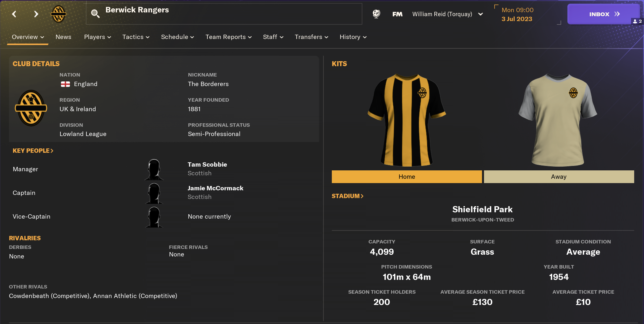The width and height of the screenshot is (644, 324).
Task: Click the Vice-Captain silhouette portrait
Action: (x=154, y=217)
